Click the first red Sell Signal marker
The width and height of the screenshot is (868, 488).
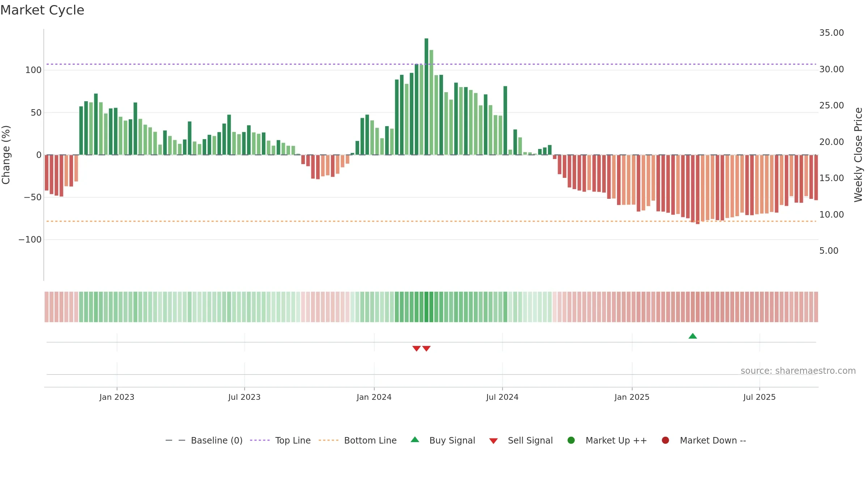point(416,348)
